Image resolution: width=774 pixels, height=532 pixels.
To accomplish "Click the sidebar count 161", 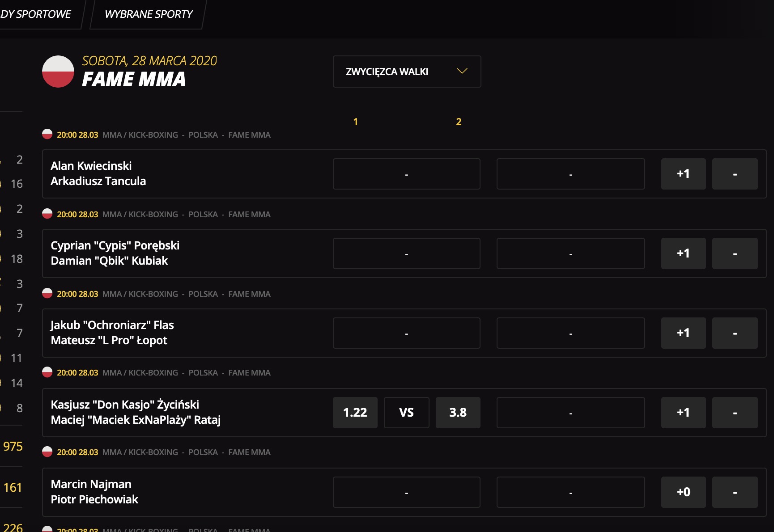I will (x=13, y=488).
